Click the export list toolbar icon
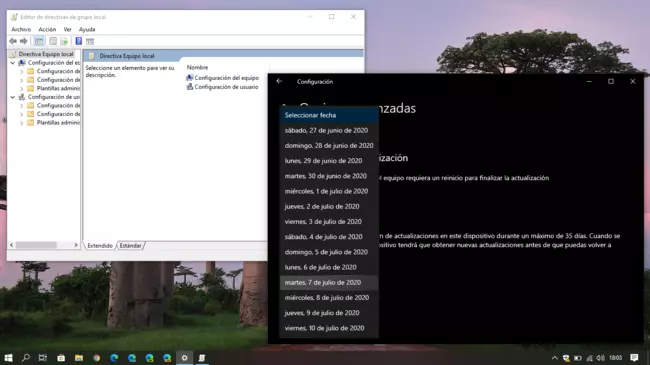Viewport: 650px width, 365px height. 64,41
